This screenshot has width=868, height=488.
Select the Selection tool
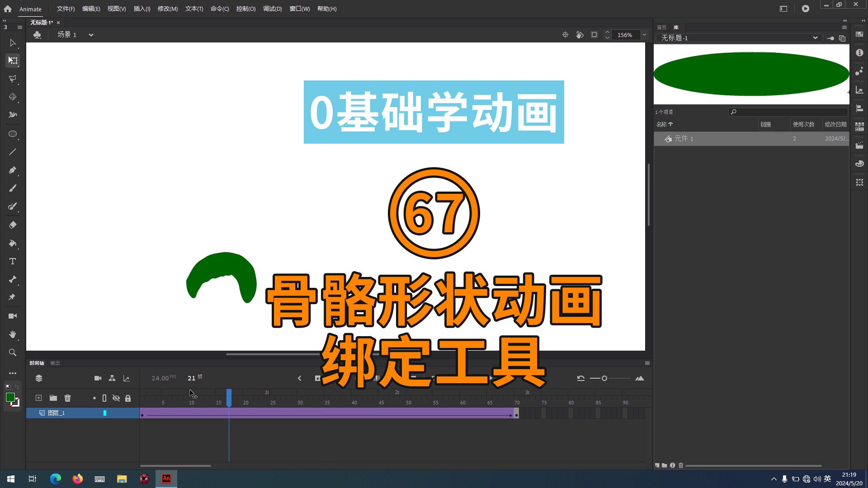[x=12, y=44]
